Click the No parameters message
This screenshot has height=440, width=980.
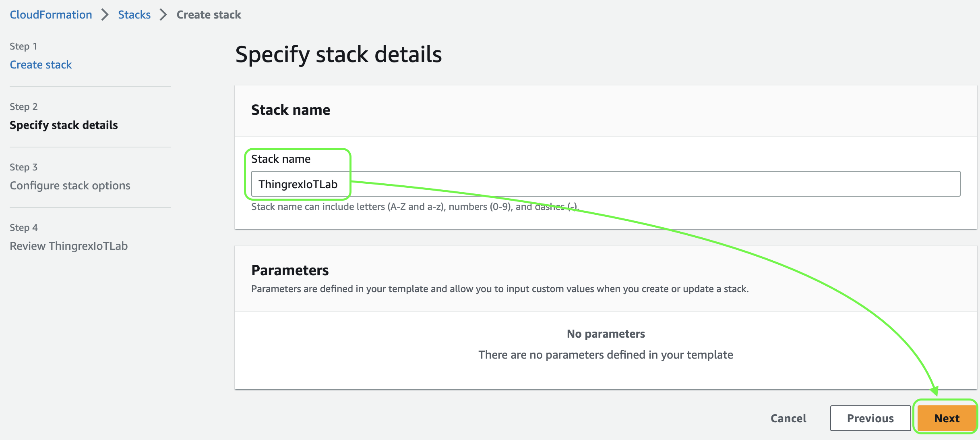606,334
